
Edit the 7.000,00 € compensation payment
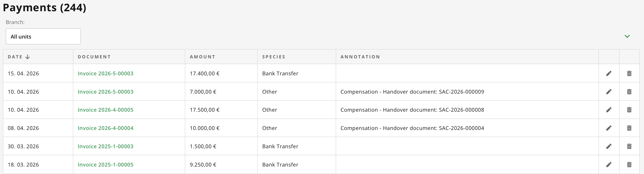609,92
